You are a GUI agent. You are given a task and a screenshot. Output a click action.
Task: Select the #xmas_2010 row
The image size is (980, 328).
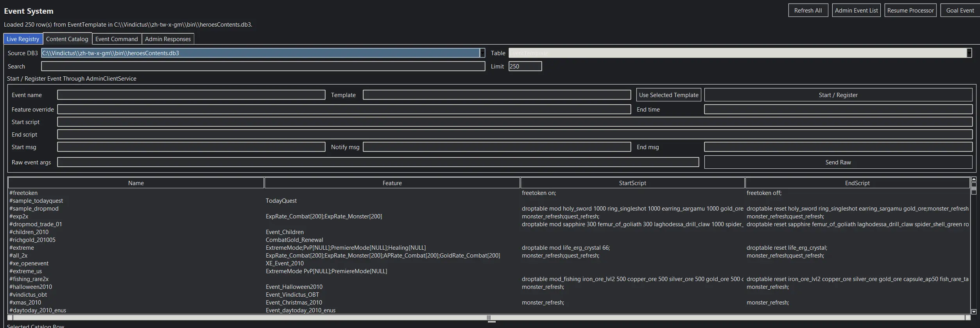(489, 303)
